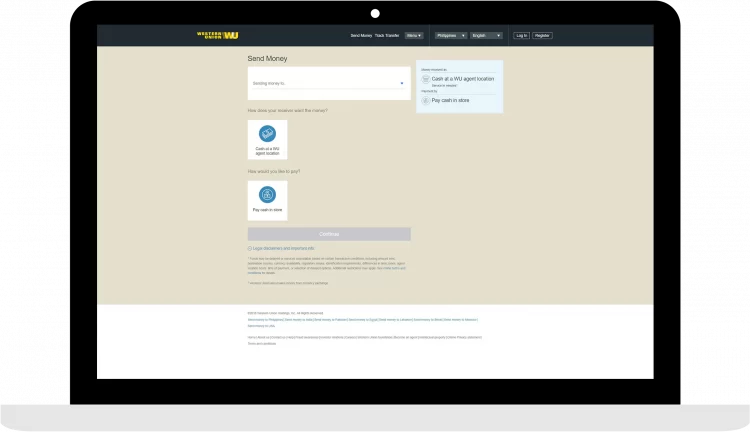Click summary text Cash at a WU agent location
The width and height of the screenshot is (750, 432).
click(x=463, y=79)
